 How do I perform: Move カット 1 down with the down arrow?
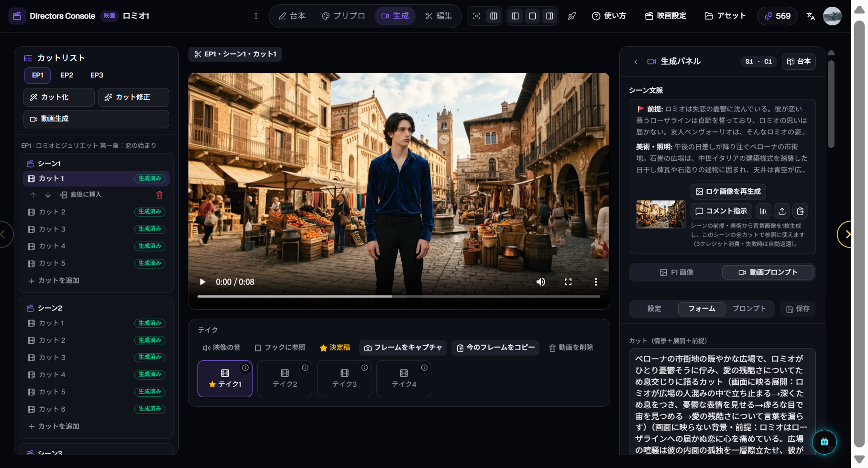point(48,195)
